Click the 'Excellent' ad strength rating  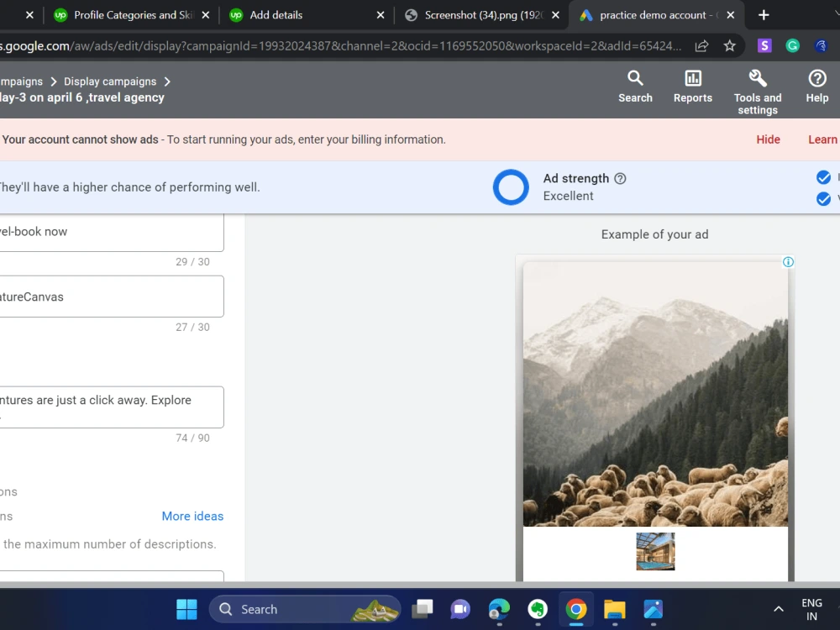(568, 196)
